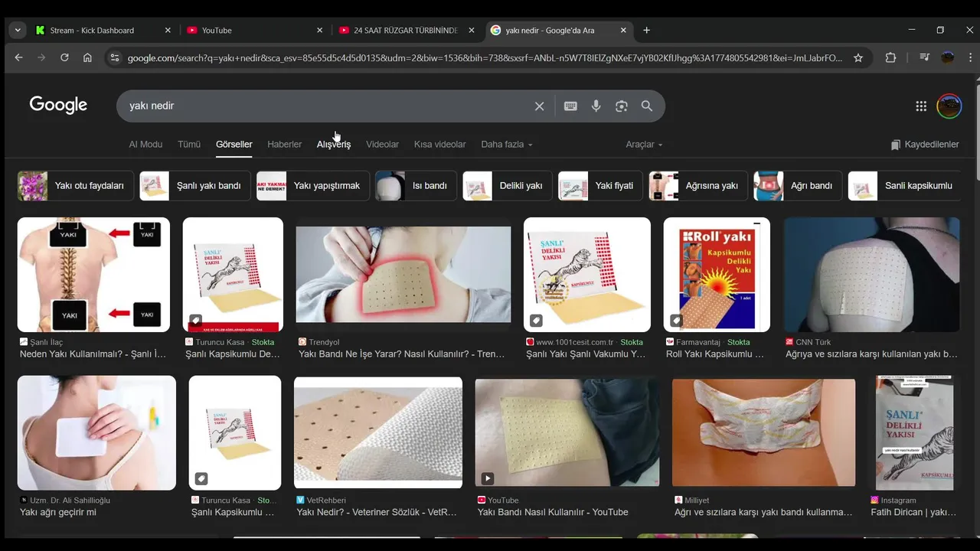
Task: Select the Ağrı bandı chip
Action: 798,186
